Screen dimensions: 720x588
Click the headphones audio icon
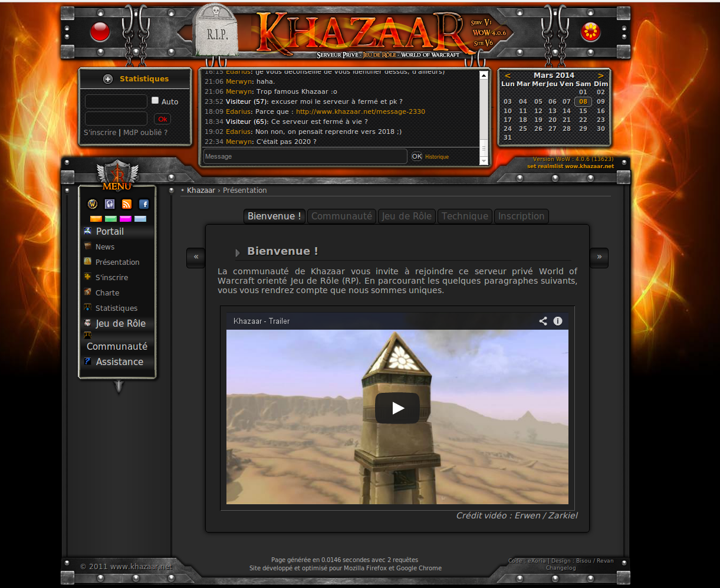pyautogui.click(x=110, y=204)
